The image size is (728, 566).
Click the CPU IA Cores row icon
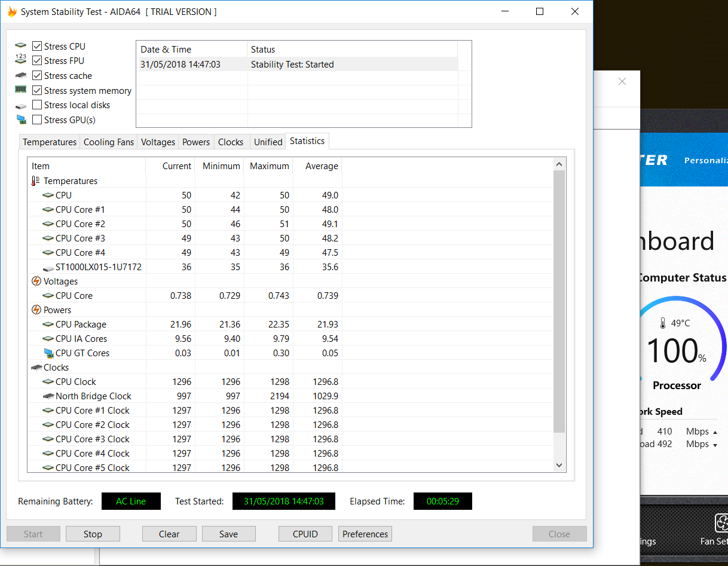pos(48,339)
